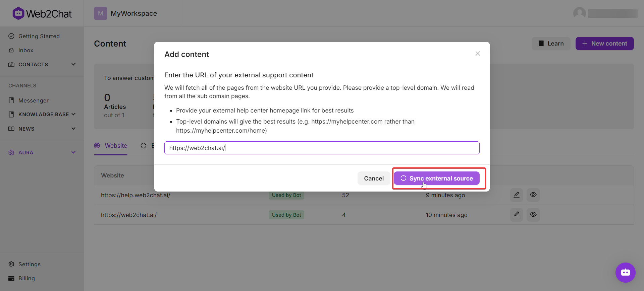
Task: Click the Billing card icon
Action: tap(11, 278)
